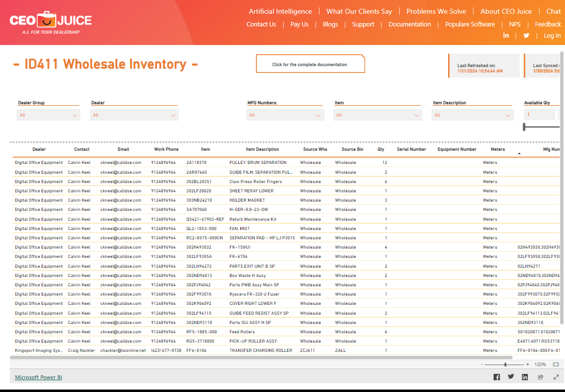Open the Feedback menu link
The width and height of the screenshot is (565, 392).
click(548, 24)
